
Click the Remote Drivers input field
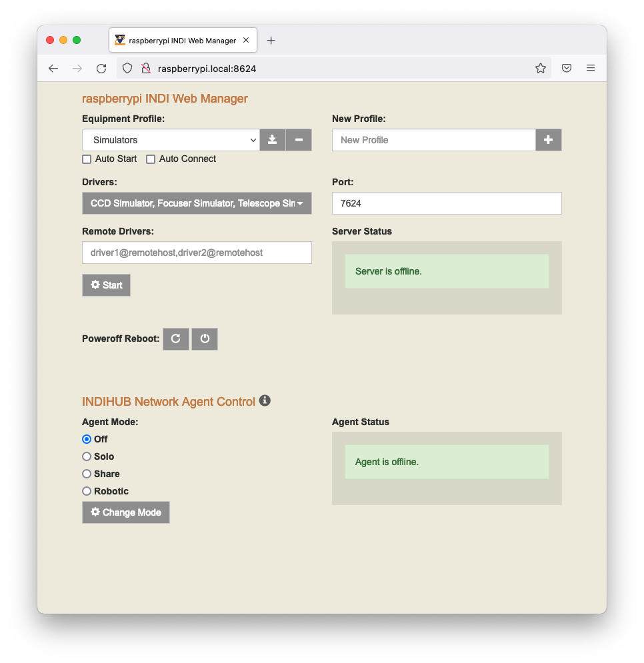pos(197,253)
